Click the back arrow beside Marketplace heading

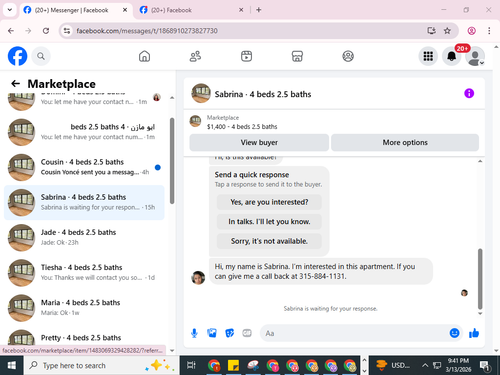[x=15, y=83]
